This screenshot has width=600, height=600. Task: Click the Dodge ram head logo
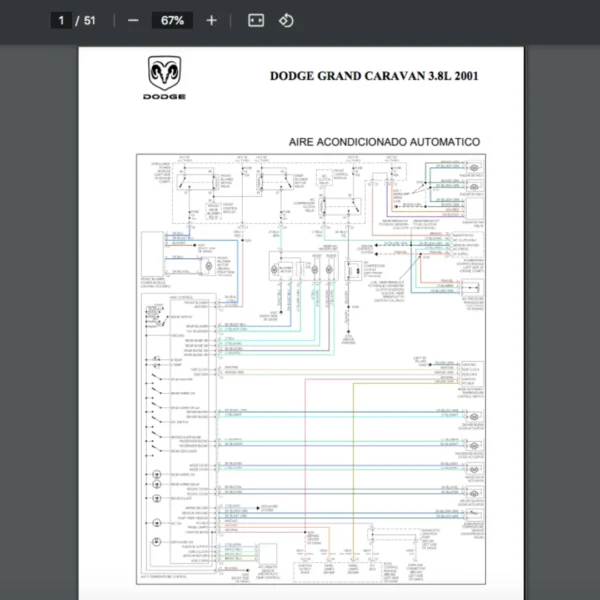[164, 73]
